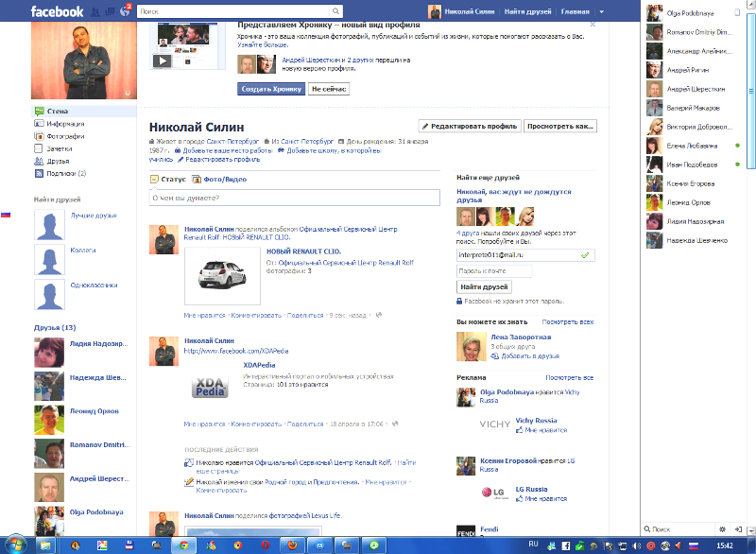Open the facebook.com/XDAPedia URL link
756x554 pixels.
coord(236,351)
